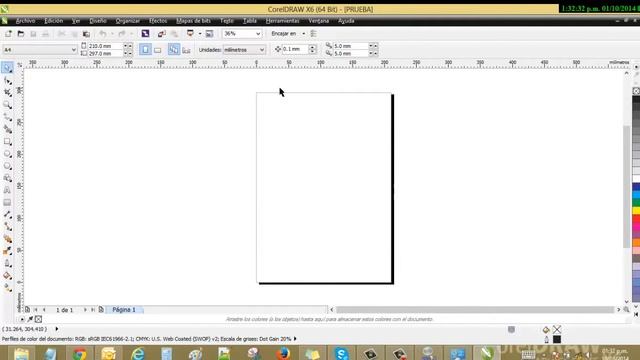Screen dimensions: 640x360
Task: Open the Search content icon
Action: coord(145,33)
